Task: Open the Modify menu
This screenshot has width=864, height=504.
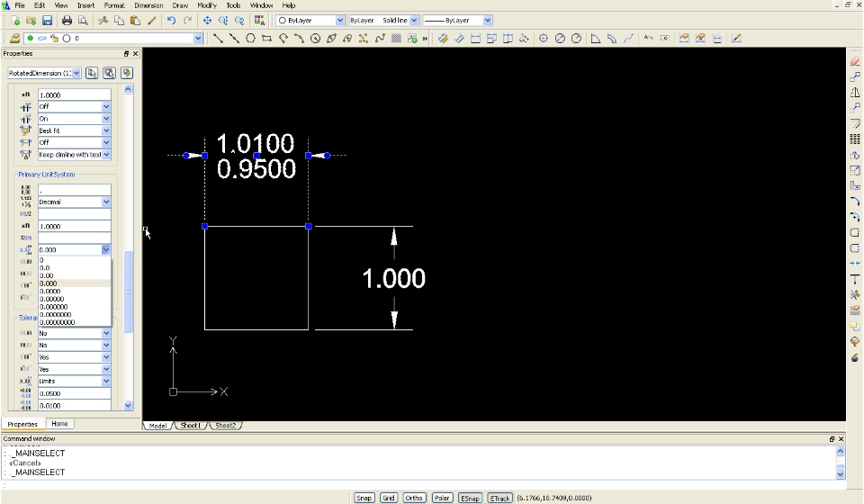Action: point(207,5)
